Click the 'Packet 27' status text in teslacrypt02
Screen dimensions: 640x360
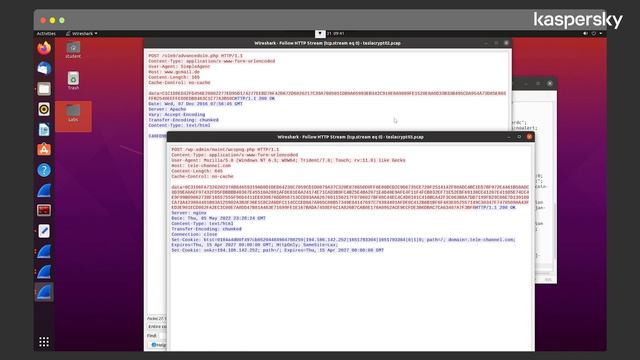pyautogui.click(x=156, y=318)
